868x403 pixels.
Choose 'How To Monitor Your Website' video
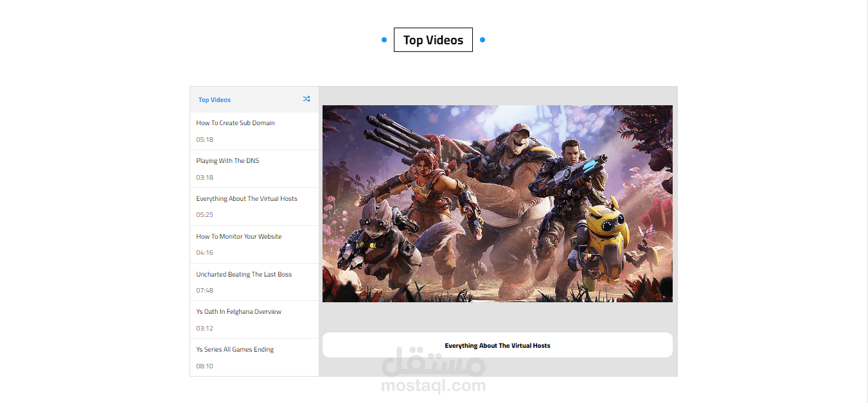[x=254, y=244]
